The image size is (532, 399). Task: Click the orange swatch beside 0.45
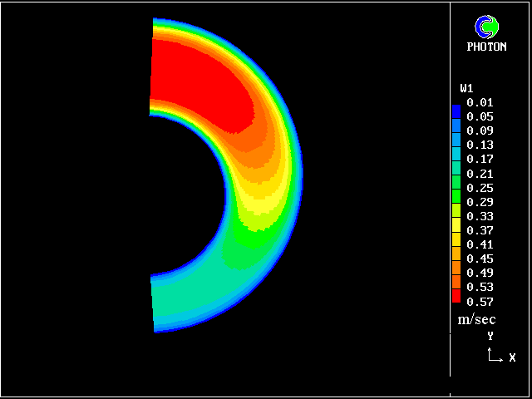point(456,259)
